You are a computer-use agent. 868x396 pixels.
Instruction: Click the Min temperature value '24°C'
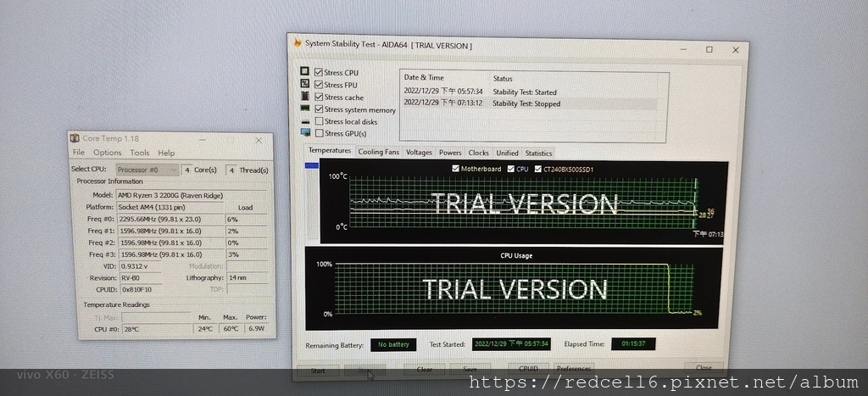(206, 328)
